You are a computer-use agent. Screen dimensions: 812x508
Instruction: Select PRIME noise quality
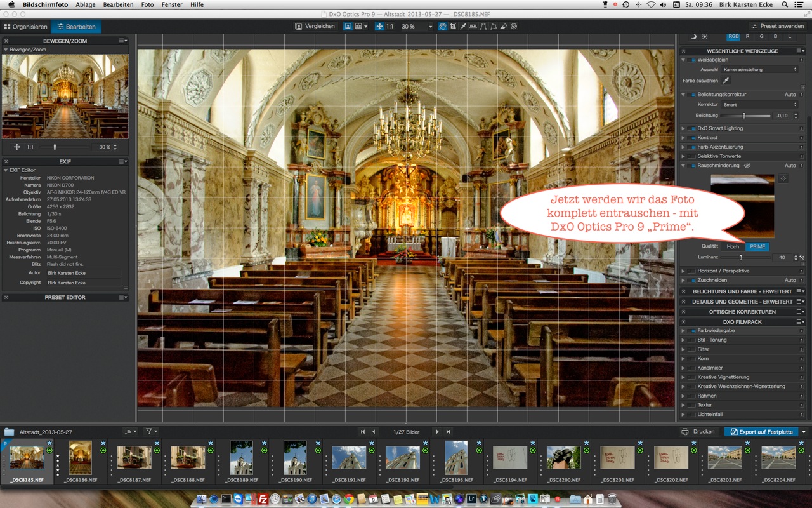[x=757, y=246]
